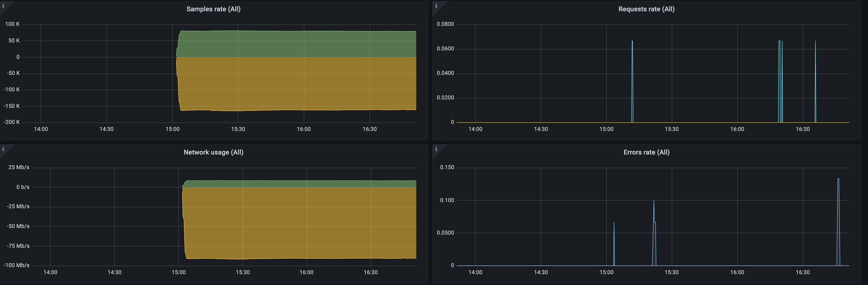Click the info icon on Requests rate panel
This screenshot has height=285, width=868.
[436, 6]
